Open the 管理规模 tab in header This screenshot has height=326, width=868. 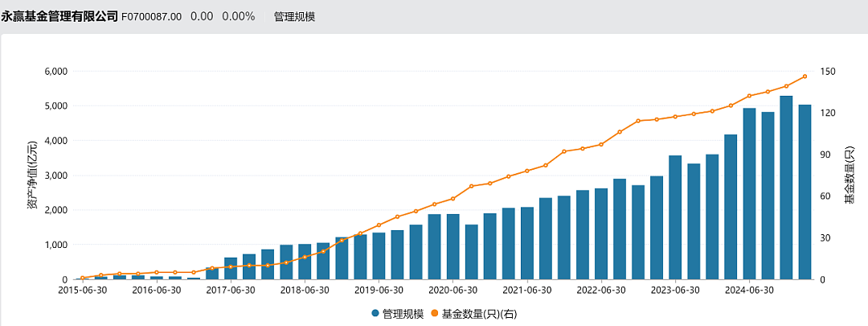(294, 17)
